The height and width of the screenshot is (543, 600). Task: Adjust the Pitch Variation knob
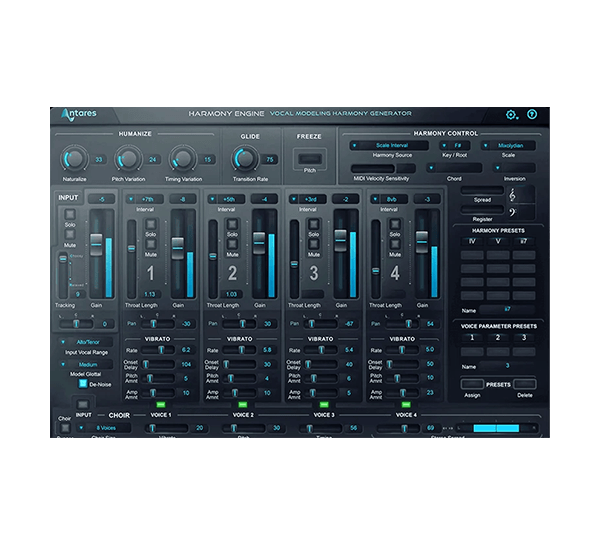point(128,159)
